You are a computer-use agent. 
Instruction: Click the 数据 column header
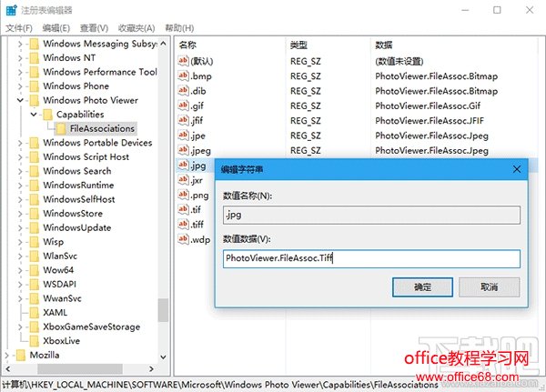click(x=384, y=45)
